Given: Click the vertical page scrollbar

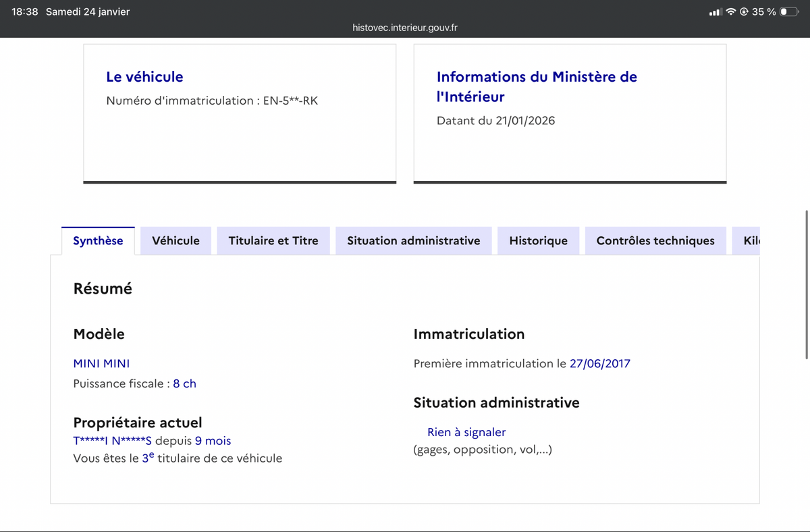Looking at the screenshot, I should [x=807, y=284].
